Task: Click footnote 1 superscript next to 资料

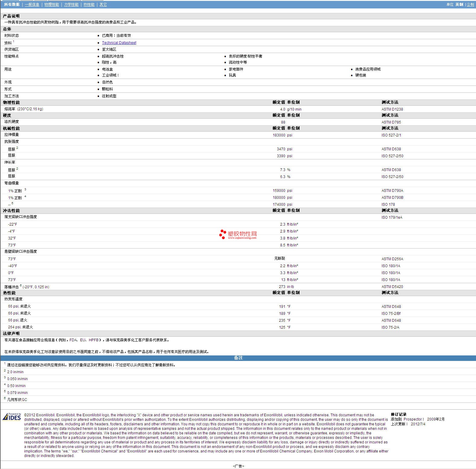Action: point(14,42)
